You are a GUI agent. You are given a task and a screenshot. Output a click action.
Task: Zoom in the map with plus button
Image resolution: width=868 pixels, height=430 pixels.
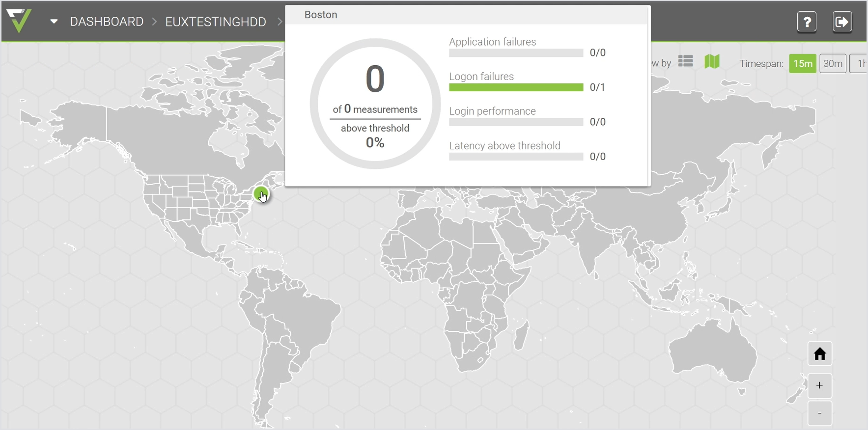click(x=819, y=385)
